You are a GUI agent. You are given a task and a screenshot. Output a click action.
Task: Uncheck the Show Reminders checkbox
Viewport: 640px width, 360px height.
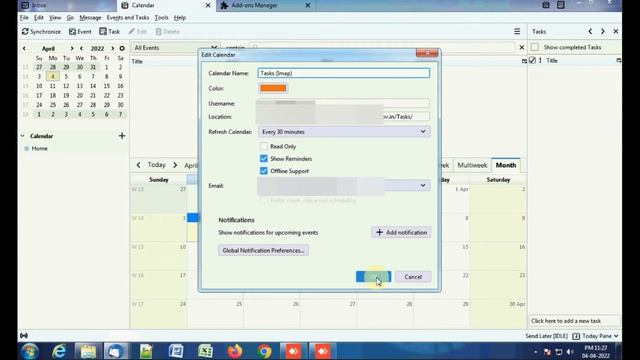point(264,158)
